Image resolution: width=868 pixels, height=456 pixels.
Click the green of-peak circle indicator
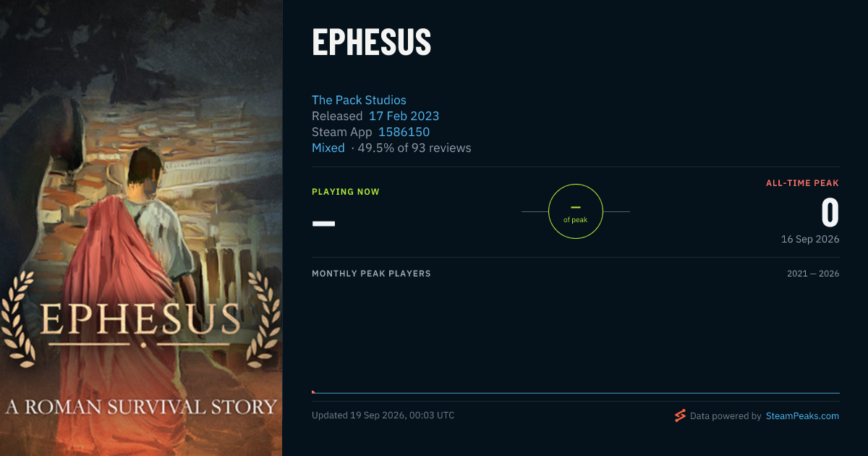pos(576,211)
